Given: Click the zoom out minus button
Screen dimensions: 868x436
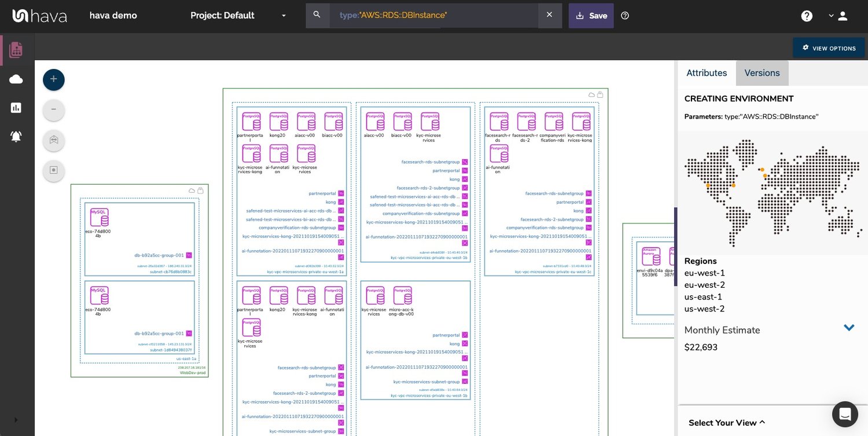Looking at the screenshot, I should click(54, 109).
